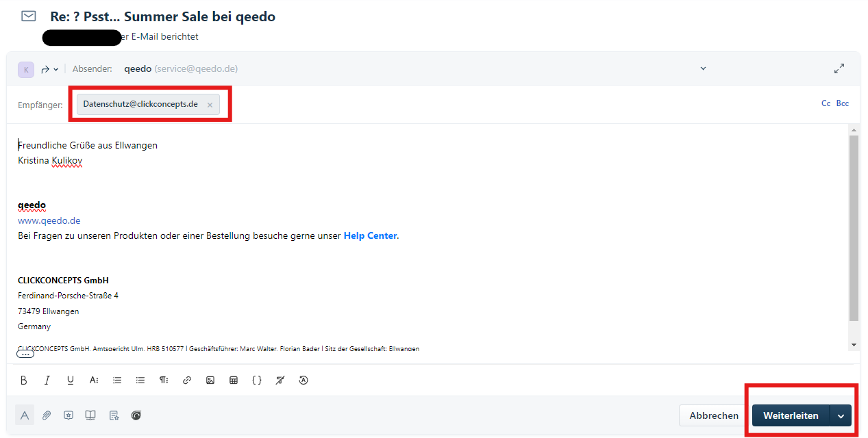
Task: Insert an image
Action: click(210, 381)
